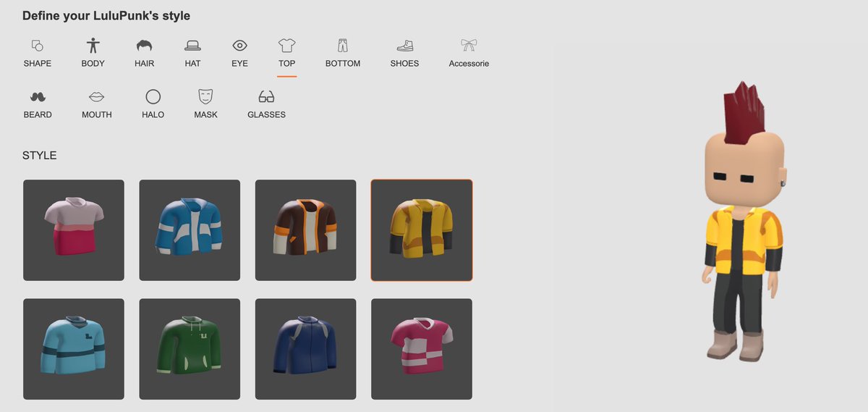
Task: Open the SHAPE category icon
Action: tap(37, 46)
